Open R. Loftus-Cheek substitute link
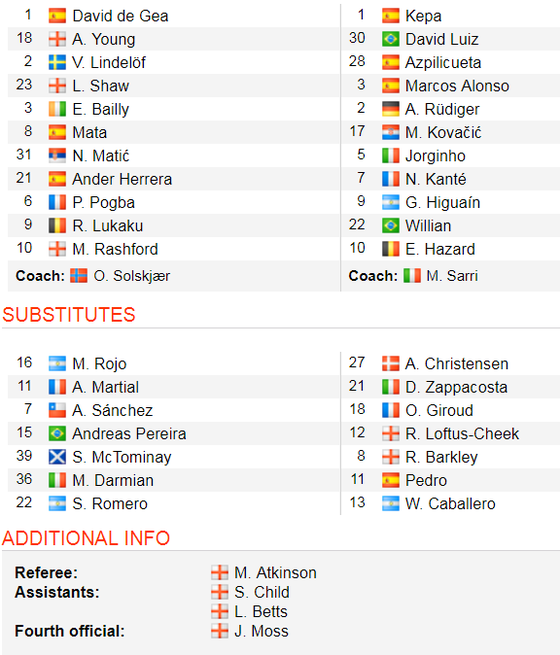560x655 pixels. (462, 434)
